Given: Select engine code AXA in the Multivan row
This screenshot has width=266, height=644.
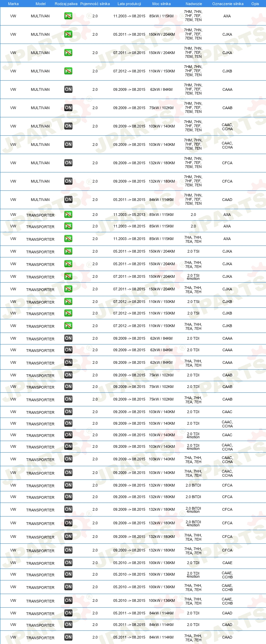Looking at the screenshot, I should tap(227, 16).
